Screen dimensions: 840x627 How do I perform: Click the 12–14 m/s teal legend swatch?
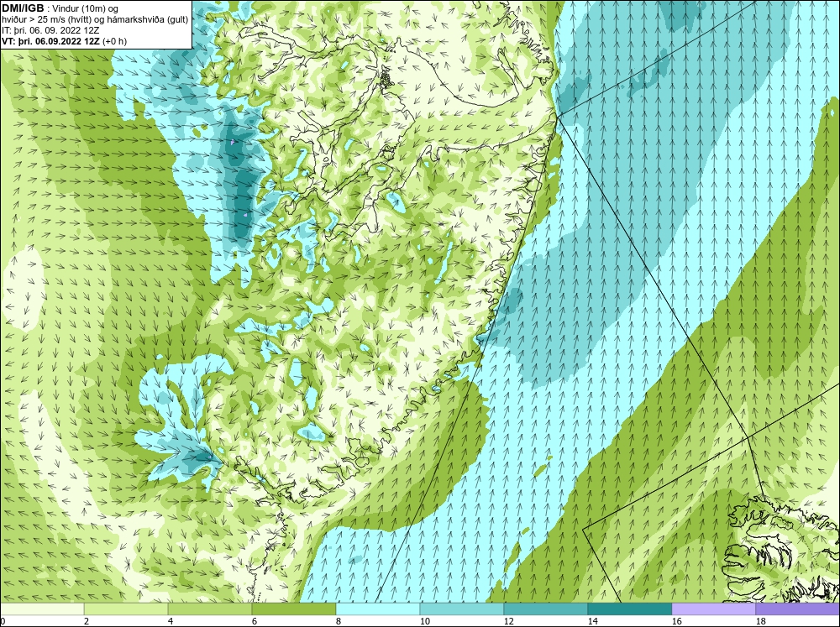point(546,609)
